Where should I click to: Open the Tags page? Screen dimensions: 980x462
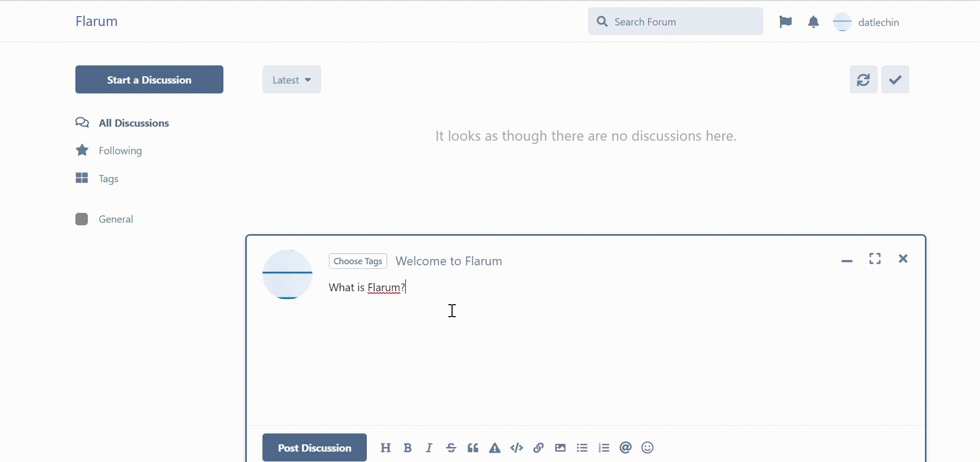[x=109, y=179]
